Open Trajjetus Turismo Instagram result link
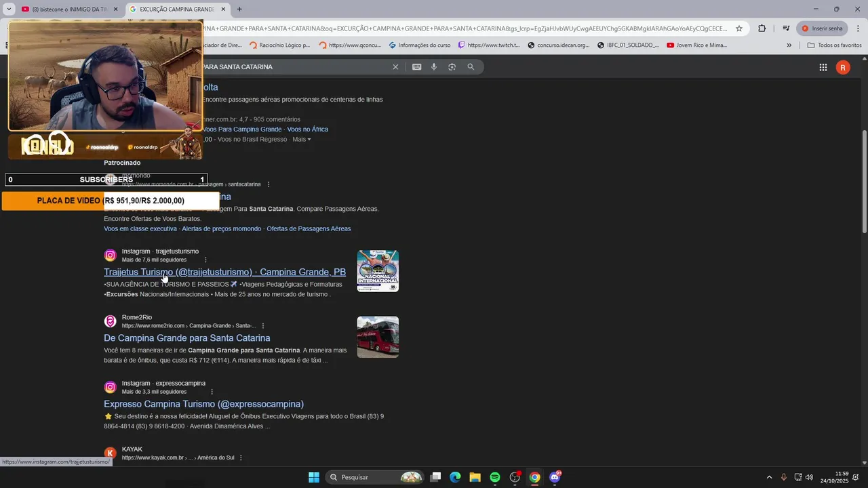868x488 pixels. pyautogui.click(x=224, y=272)
